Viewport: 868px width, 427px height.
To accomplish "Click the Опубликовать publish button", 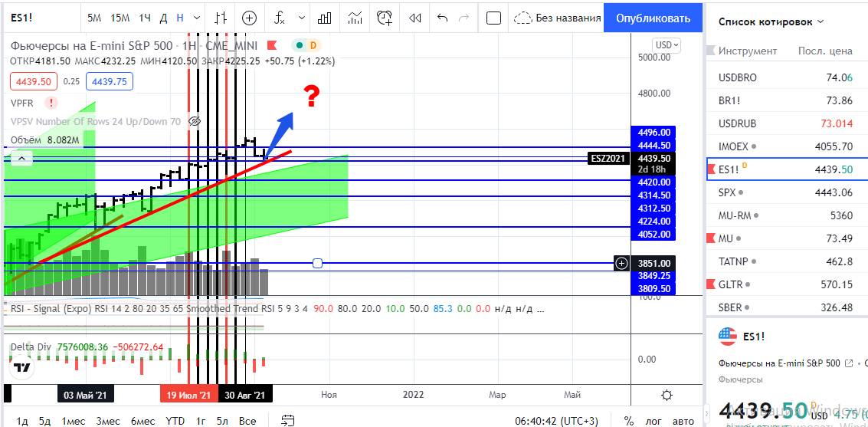I will point(653,18).
